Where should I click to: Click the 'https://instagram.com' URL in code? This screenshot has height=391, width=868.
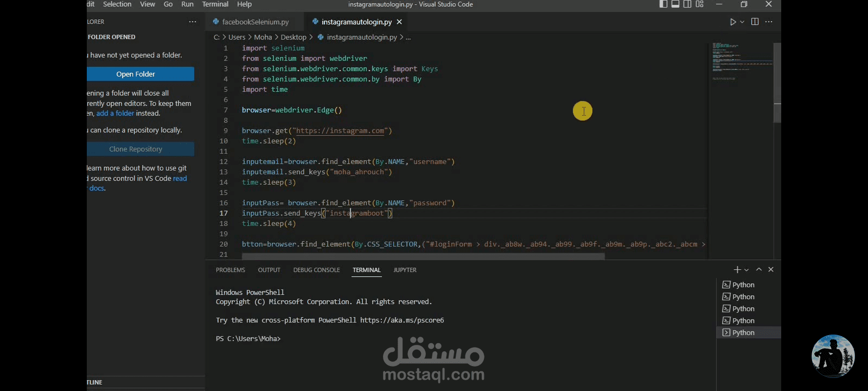[340, 131]
